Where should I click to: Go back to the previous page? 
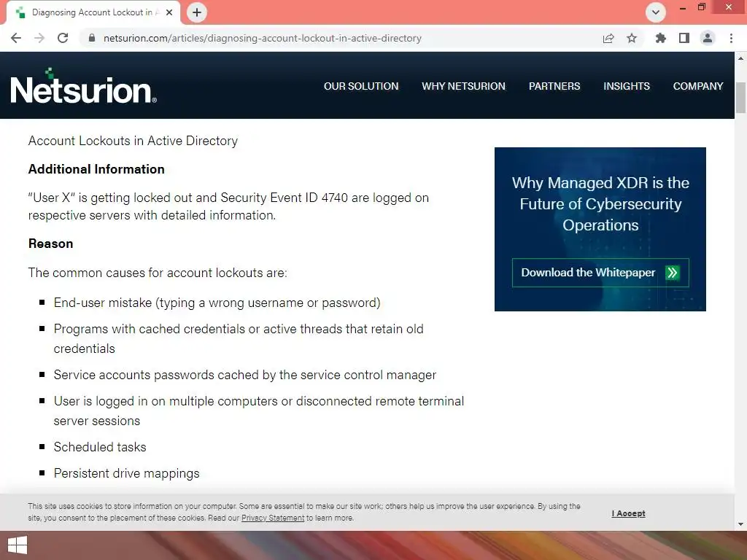[x=16, y=38]
